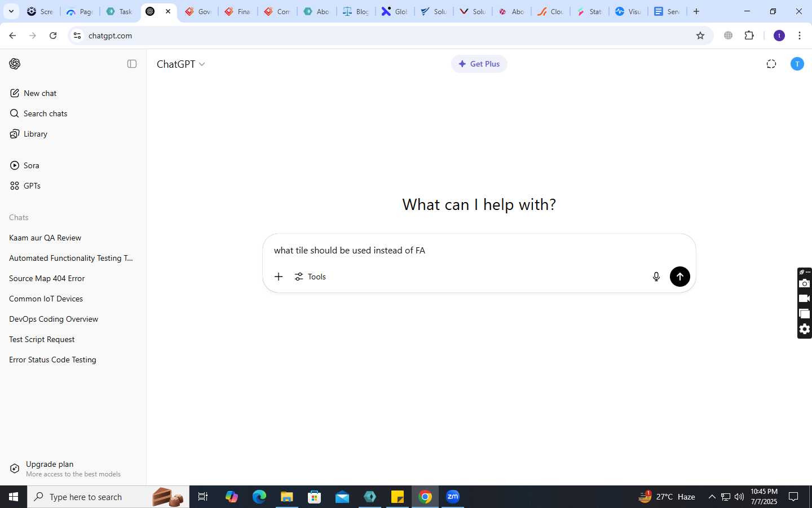
Task: Reload the page
Action: point(53,36)
